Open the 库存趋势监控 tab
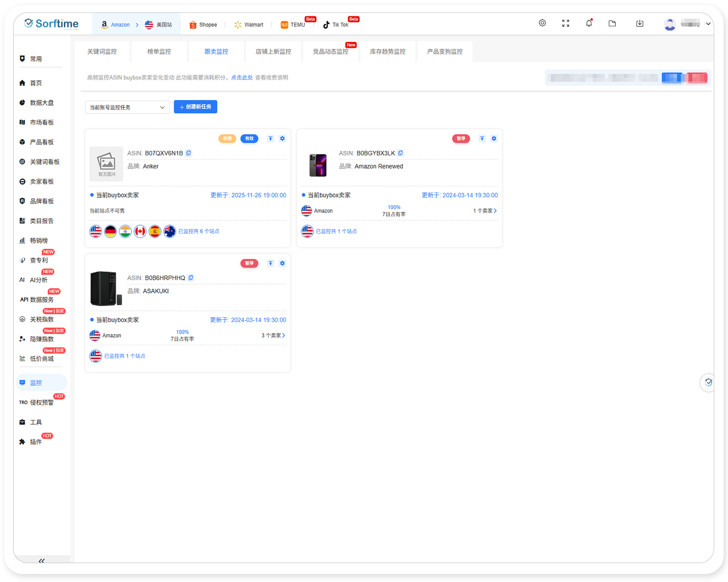Screen dimensions: 728x582 point(387,51)
